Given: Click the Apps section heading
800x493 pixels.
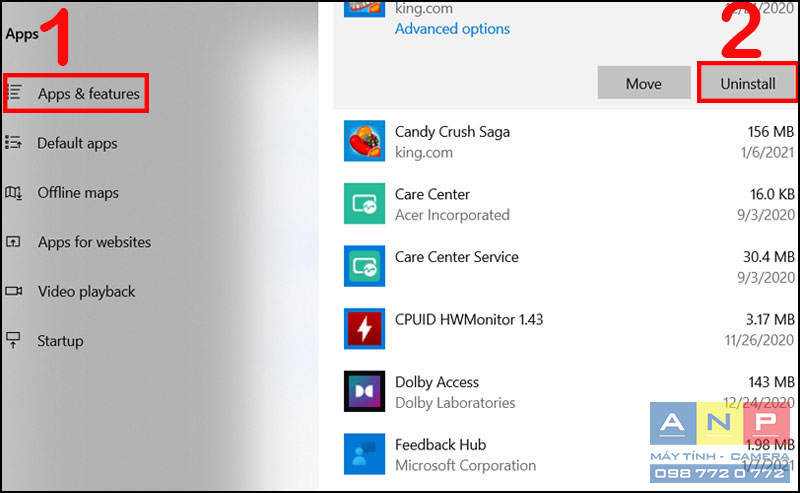Looking at the screenshot, I should (x=22, y=34).
